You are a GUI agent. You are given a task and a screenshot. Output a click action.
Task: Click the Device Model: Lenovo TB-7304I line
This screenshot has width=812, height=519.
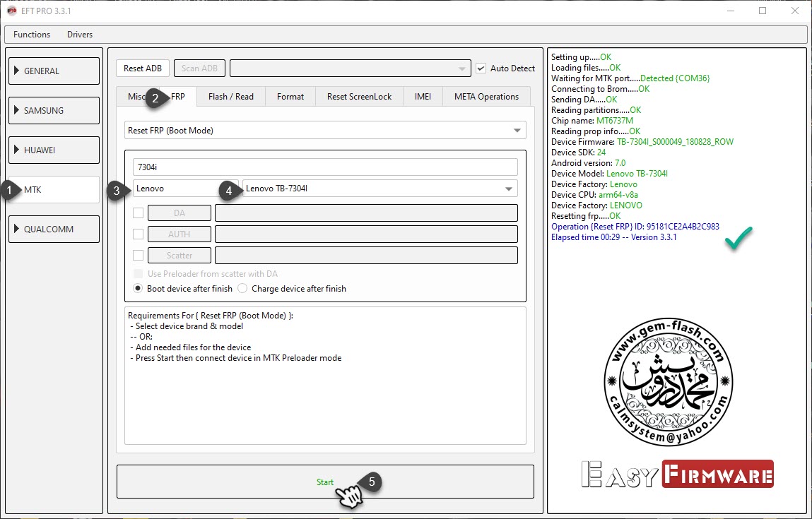tap(609, 173)
